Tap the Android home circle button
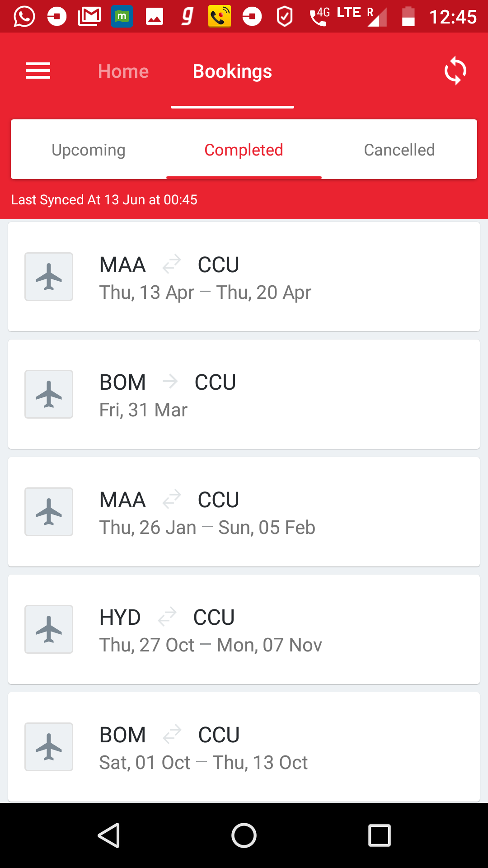This screenshot has width=488, height=868. click(x=244, y=835)
